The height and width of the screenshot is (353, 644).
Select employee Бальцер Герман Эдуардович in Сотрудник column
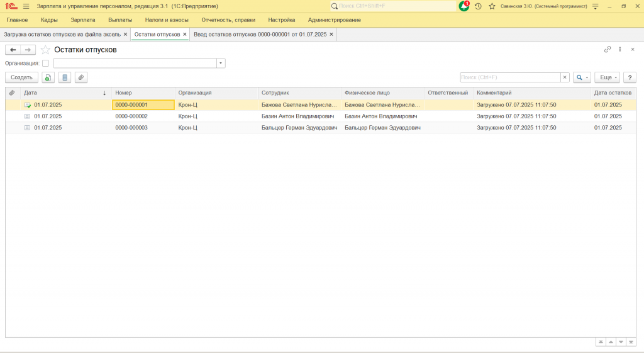point(299,128)
